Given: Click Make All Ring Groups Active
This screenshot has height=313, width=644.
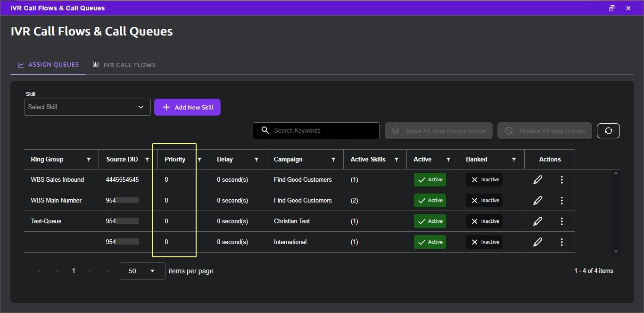Looking at the screenshot, I should pos(438,131).
